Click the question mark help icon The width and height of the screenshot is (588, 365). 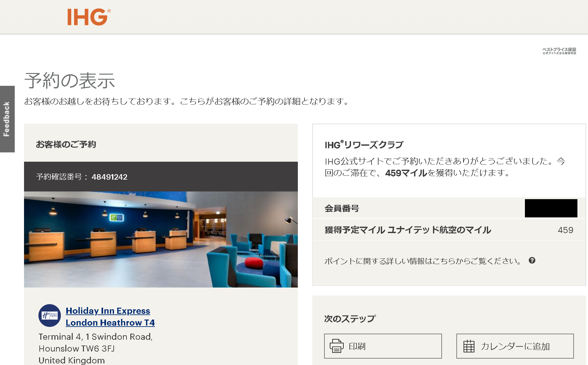[x=532, y=260]
